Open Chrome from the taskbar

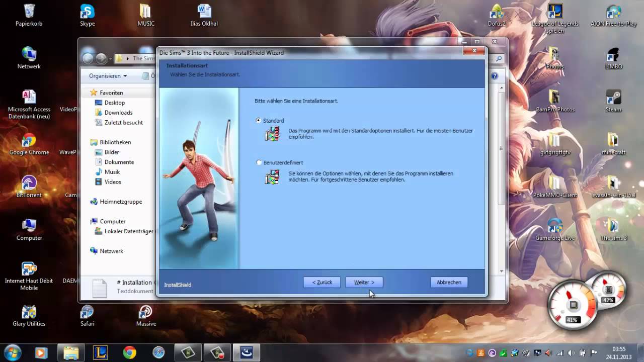(129, 353)
